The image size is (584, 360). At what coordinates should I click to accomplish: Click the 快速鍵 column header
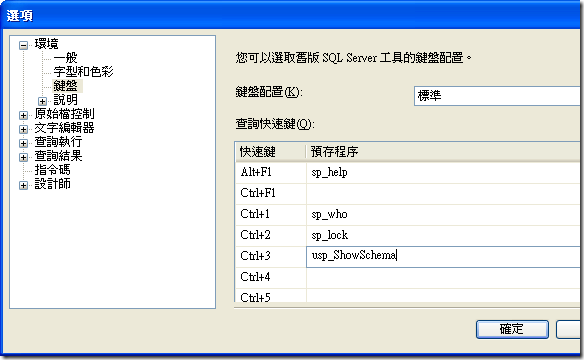click(x=270, y=152)
